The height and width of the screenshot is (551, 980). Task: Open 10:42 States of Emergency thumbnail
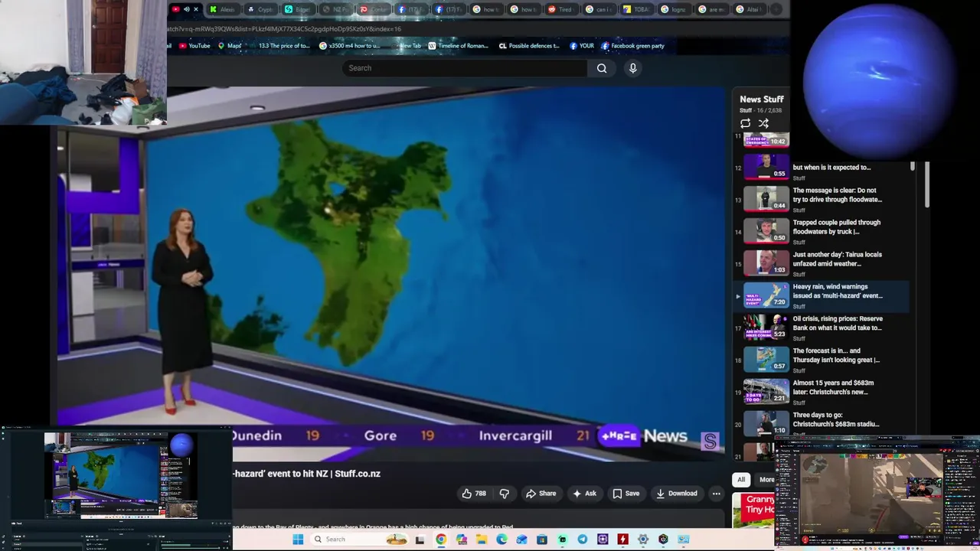pyautogui.click(x=766, y=140)
